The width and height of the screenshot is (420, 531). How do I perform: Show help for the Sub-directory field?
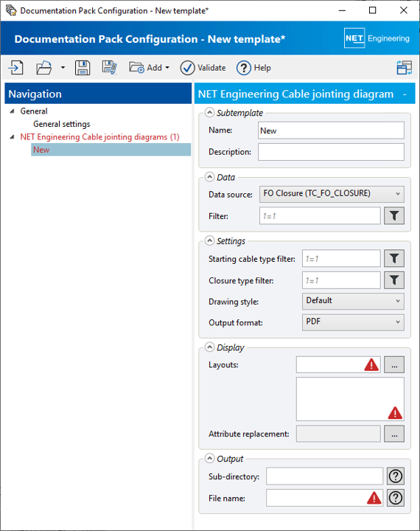coord(395,476)
